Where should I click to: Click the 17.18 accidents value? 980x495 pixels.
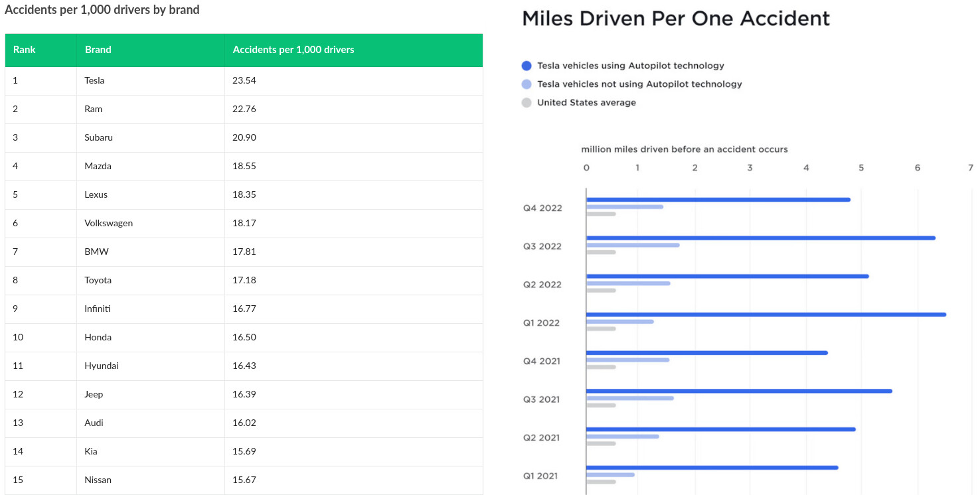pyautogui.click(x=244, y=280)
